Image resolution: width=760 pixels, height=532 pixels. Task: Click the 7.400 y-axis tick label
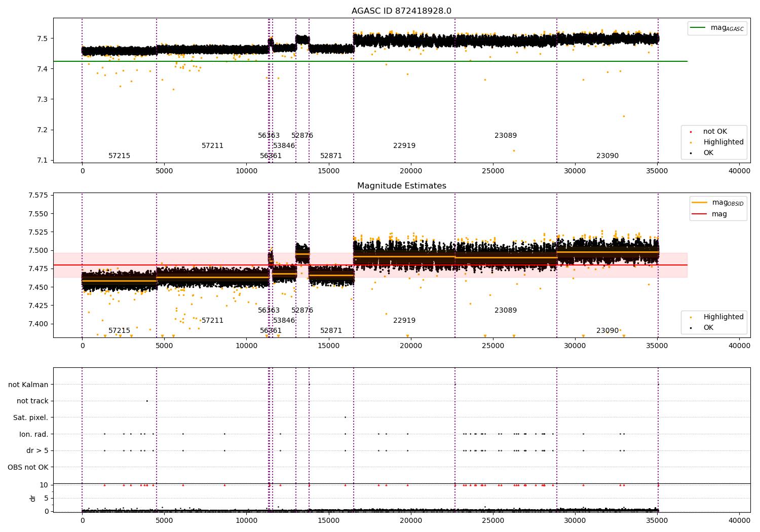tap(39, 324)
